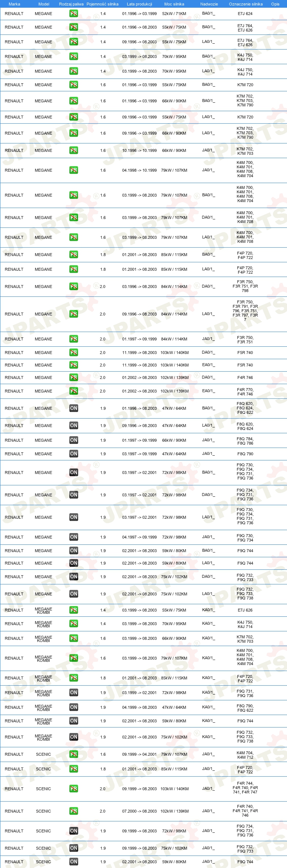Click petrol icon in Megane LA0/1_ E7J 764 row
Viewport: 287px width, 868px height.
click(73, 42)
